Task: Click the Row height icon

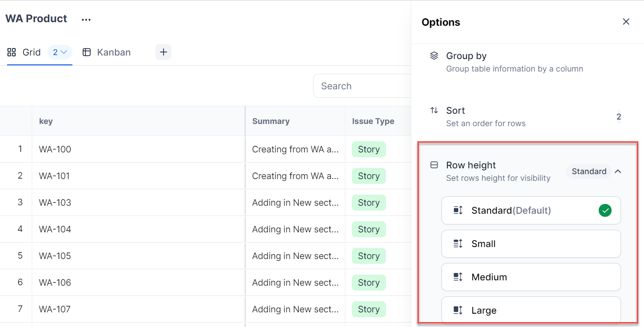Action: tap(434, 165)
